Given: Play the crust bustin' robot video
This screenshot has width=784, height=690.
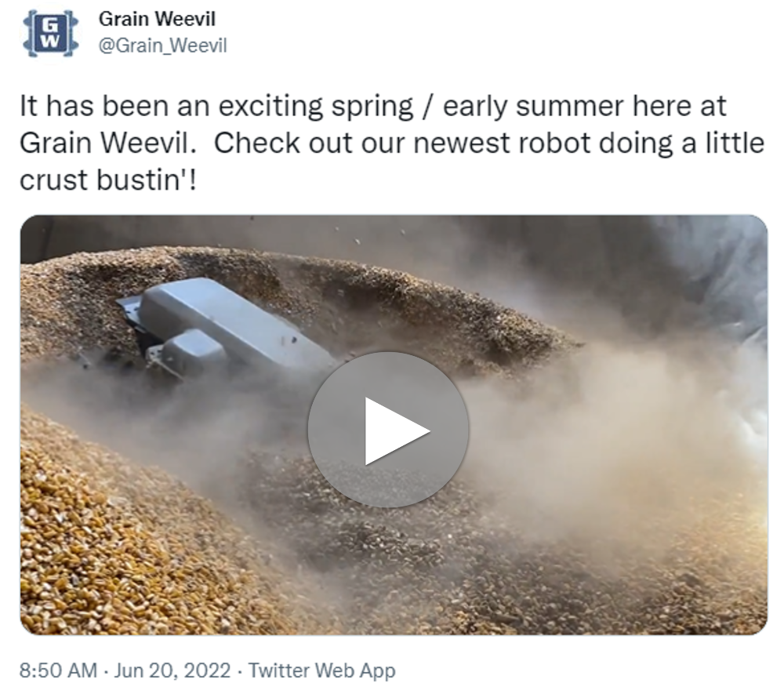Looking at the screenshot, I should pyautogui.click(x=389, y=430).
